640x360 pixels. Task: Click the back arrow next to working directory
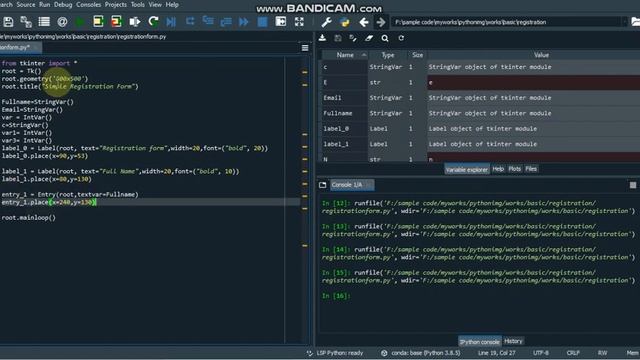tap(364, 22)
